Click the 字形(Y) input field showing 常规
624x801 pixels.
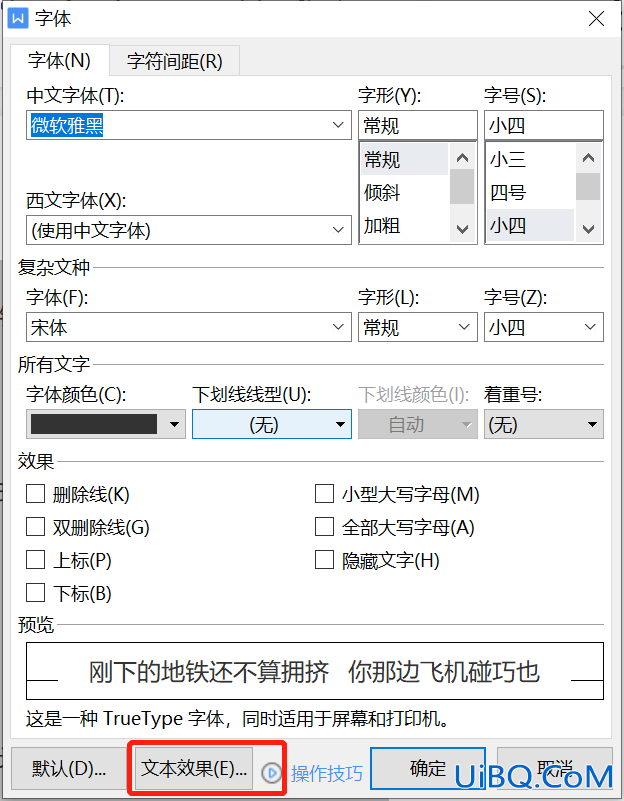click(x=418, y=125)
